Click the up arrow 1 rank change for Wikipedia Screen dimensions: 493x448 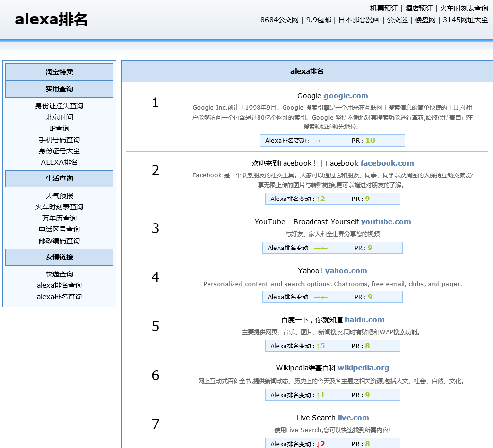[x=321, y=395]
